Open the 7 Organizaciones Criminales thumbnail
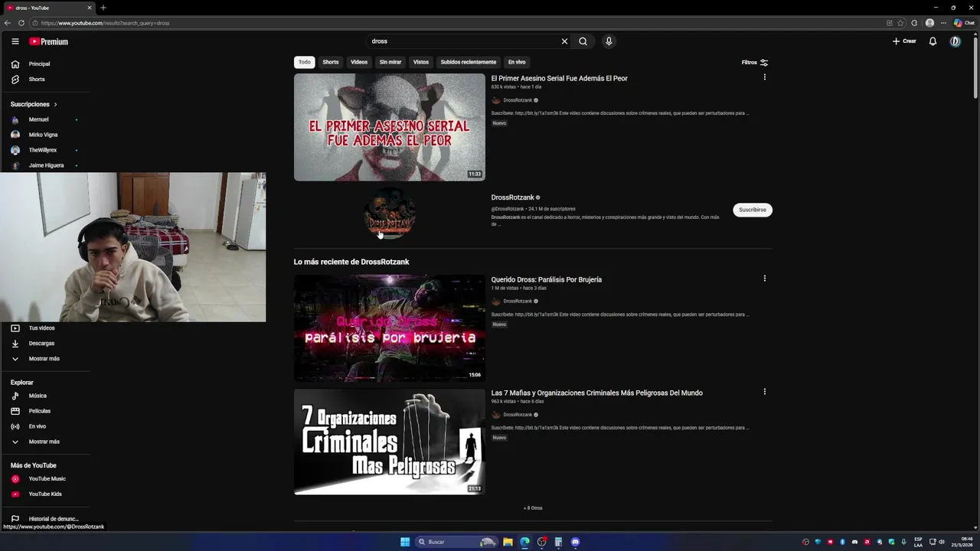The height and width of the screenshot is (551, 980). [x=390, y=442]
